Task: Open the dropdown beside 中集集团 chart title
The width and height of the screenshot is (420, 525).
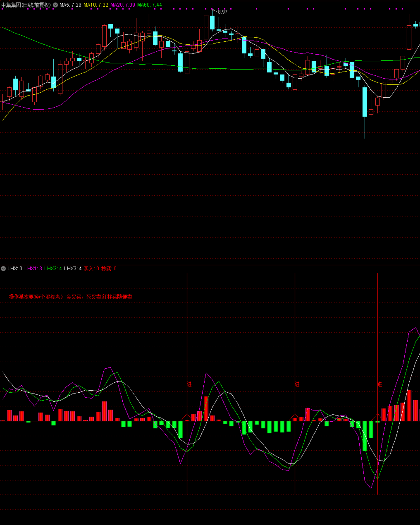Action: click(x=55, y=5)
